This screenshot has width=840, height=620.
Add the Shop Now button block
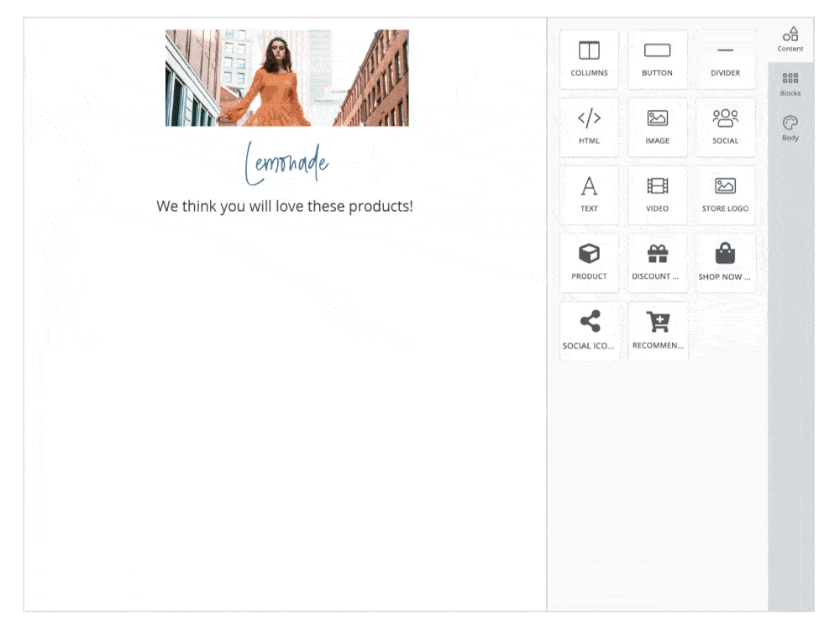click(725, 262)
